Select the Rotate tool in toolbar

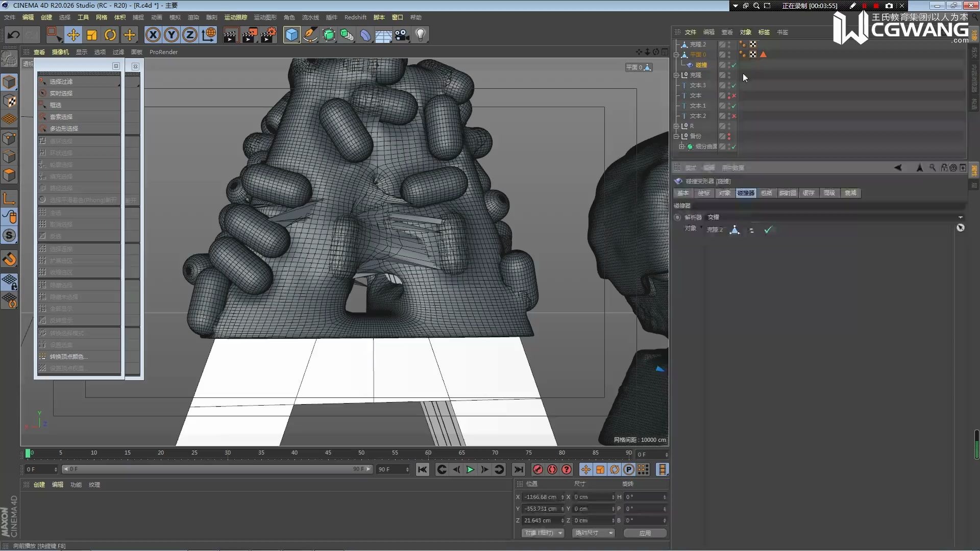pyautogui.click(x=110, y=35)
